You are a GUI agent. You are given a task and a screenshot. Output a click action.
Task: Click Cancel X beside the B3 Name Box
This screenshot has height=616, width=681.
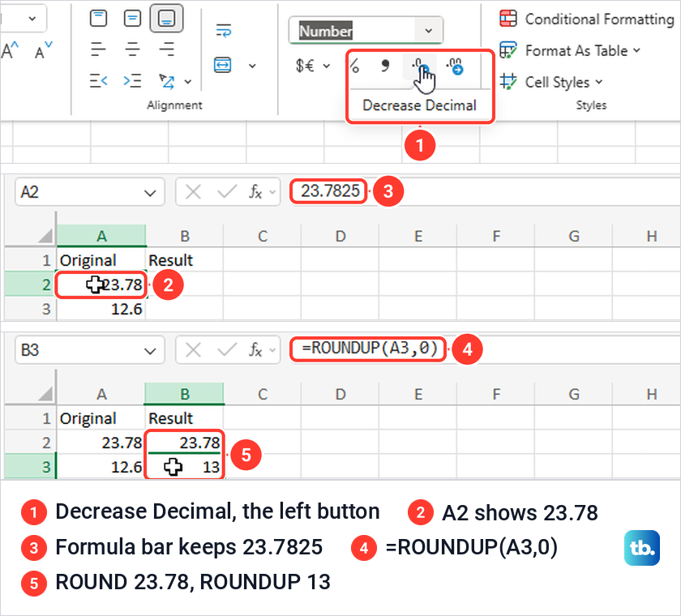(x=193, y=349)
